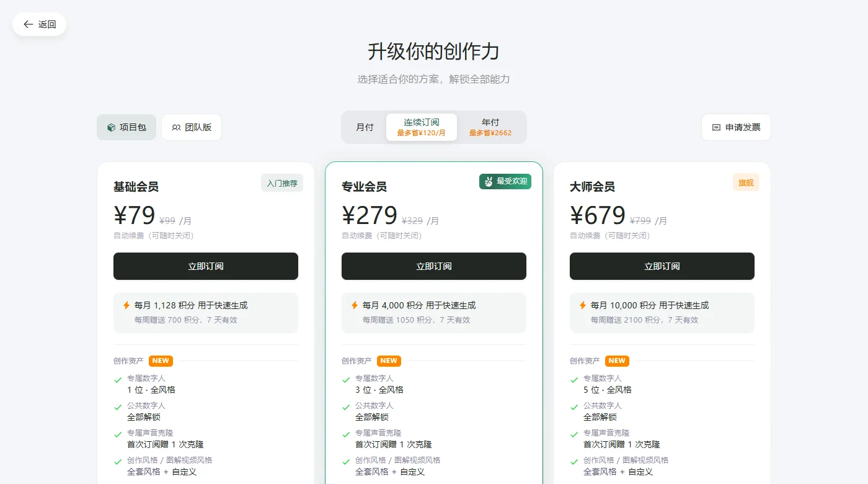
Task: Click the NEW badge in the 大师会员 card
Action: (x=617, y=361)
